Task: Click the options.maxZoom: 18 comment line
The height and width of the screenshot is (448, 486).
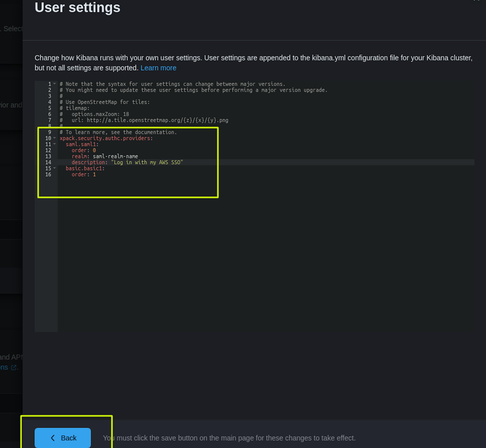Action: pos(94,114)
